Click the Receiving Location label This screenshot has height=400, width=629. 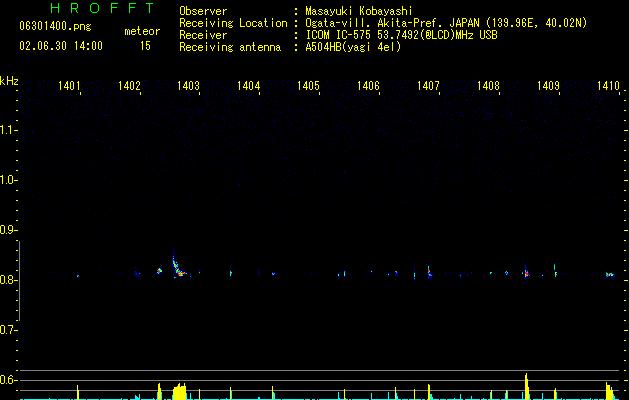coord(233,24)
